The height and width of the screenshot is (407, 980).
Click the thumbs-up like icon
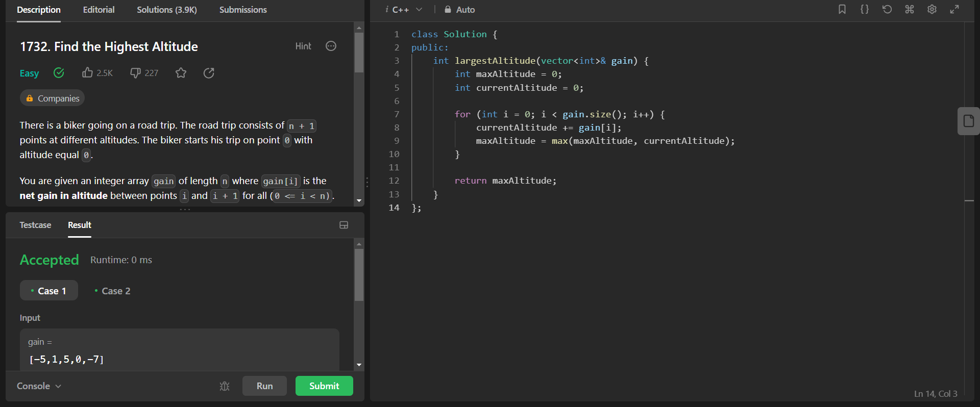tap(87, 73)
